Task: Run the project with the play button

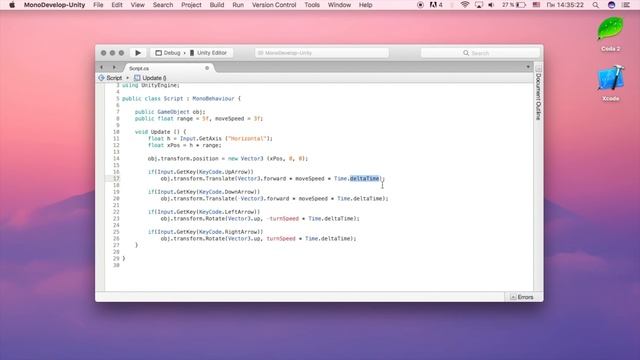Action: (138, 53)
